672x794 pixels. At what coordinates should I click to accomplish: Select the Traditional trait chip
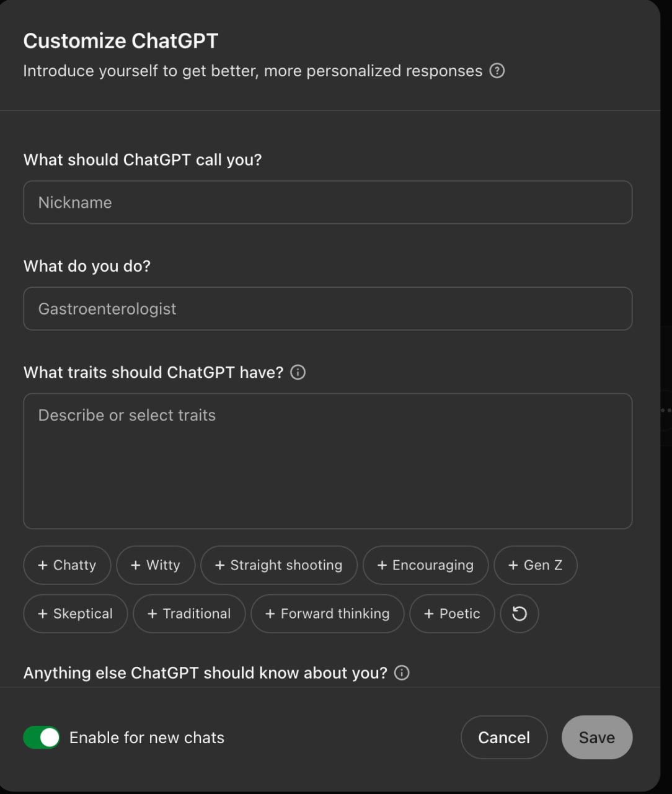tap(189, 613)
